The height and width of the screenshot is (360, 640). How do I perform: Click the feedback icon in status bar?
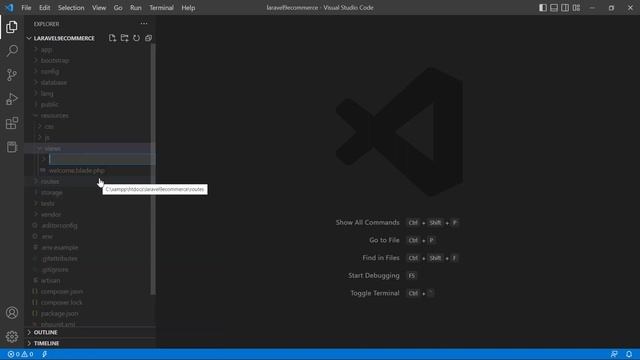pyautogui.click(x=614, y=354)
